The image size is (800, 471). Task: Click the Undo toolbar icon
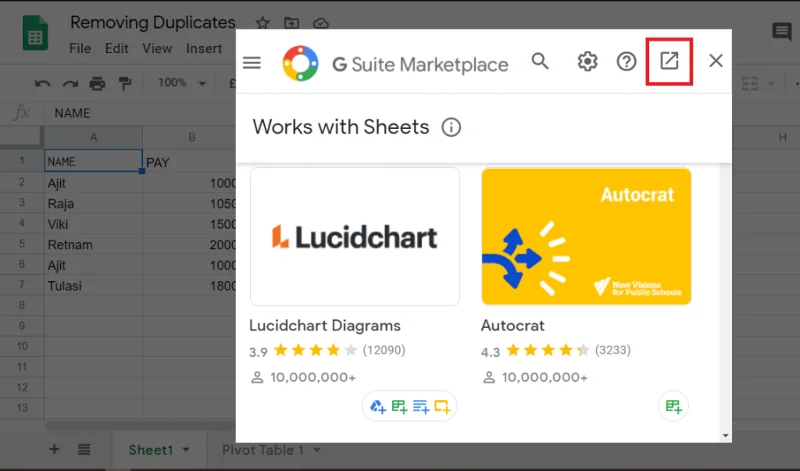(42, 83)
